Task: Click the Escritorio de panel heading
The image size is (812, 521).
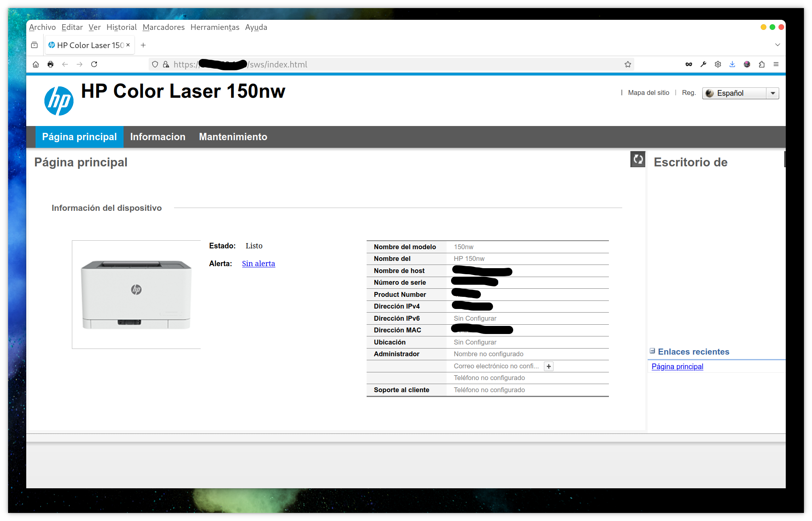Action: tap(690, 162)
